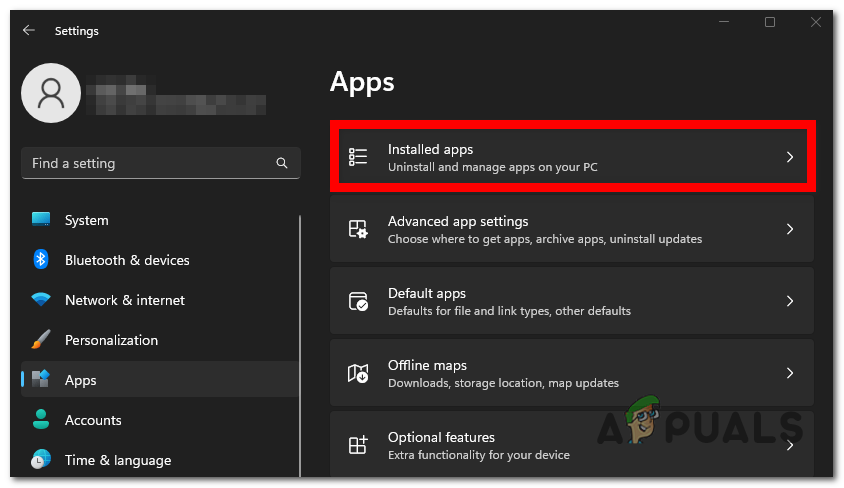Click the Network wifi icon

[41, 299]
